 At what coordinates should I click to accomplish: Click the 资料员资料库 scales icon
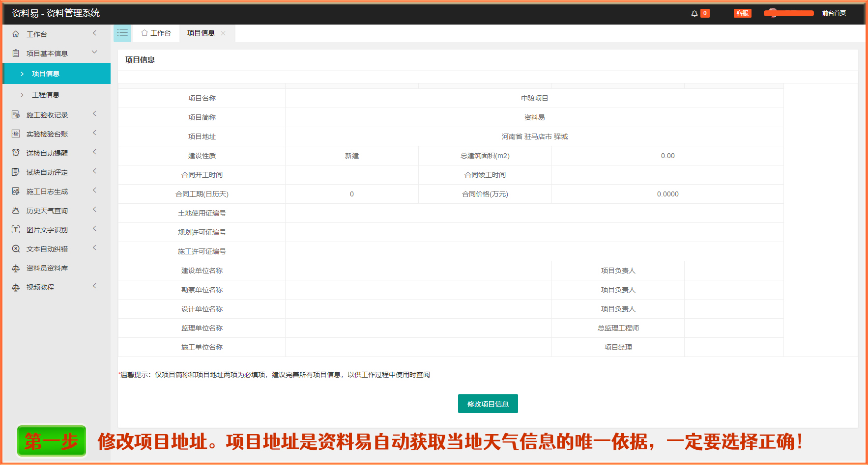[16, 268]
